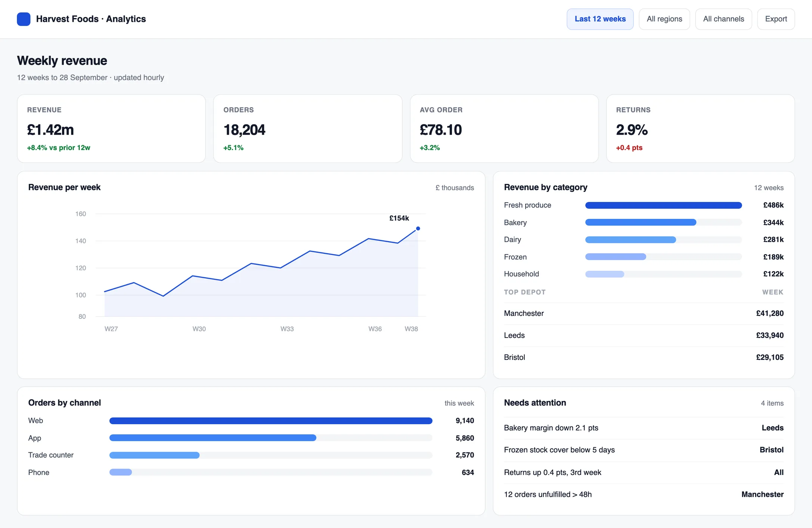Open the All channels filter
This screenshot has width=812, height=528.
pos(723,19)
